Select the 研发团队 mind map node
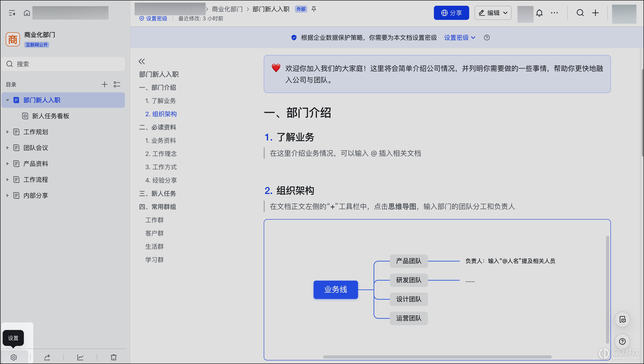644x364 pixels. [409, 280]
